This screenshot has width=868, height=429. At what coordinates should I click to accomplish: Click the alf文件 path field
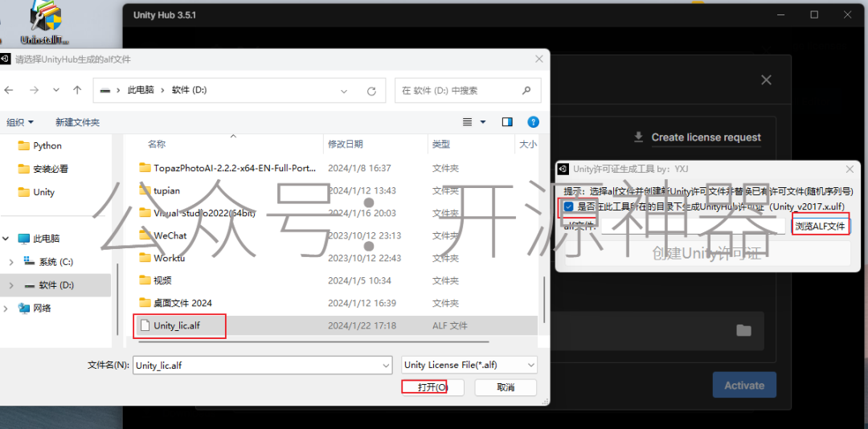click(x=693, y=226)
